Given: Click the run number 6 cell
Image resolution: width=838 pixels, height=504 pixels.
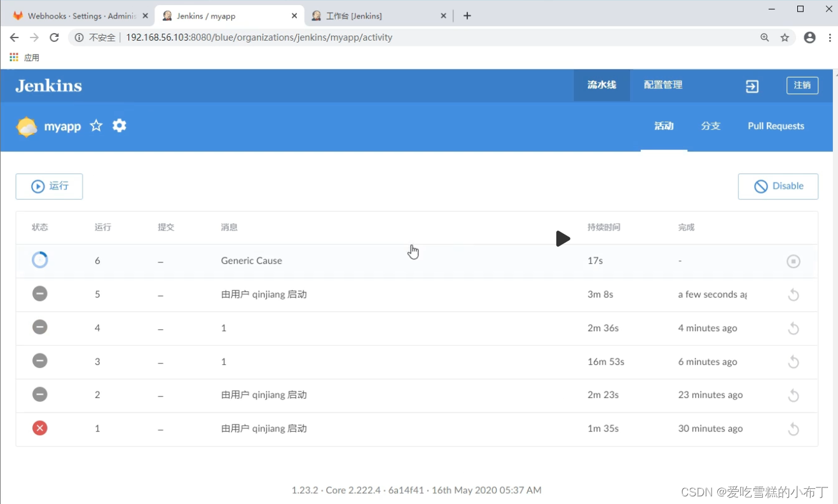Looking at the screenshot, I should point(97,261).
